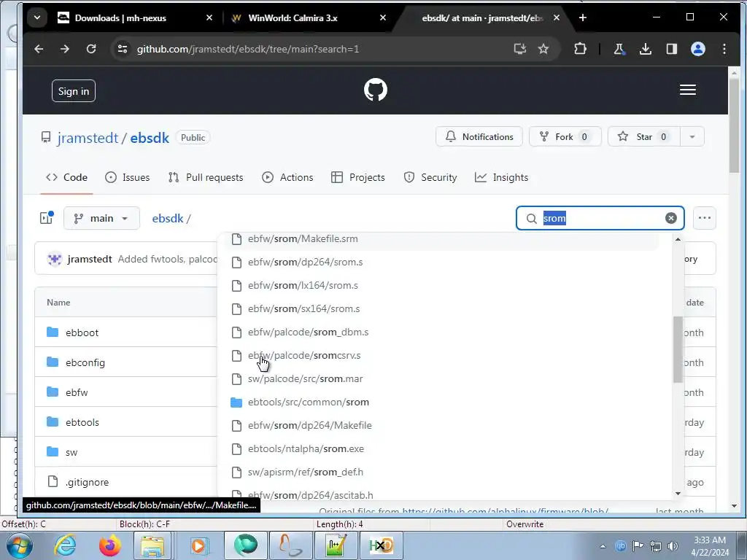This screenshot has width=747, height=560.
Task: Click the ebsdk breadcrumb link
Action: coord(168,219)
